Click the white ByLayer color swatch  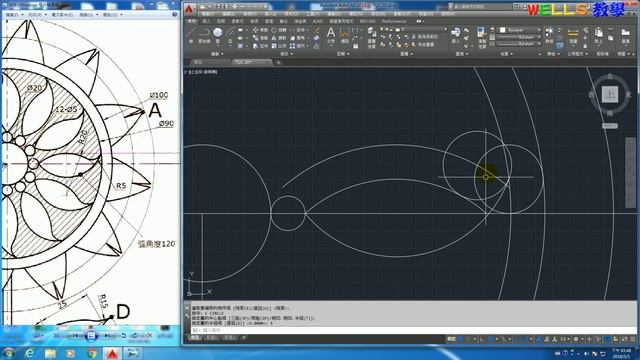(x=503, y=30)
